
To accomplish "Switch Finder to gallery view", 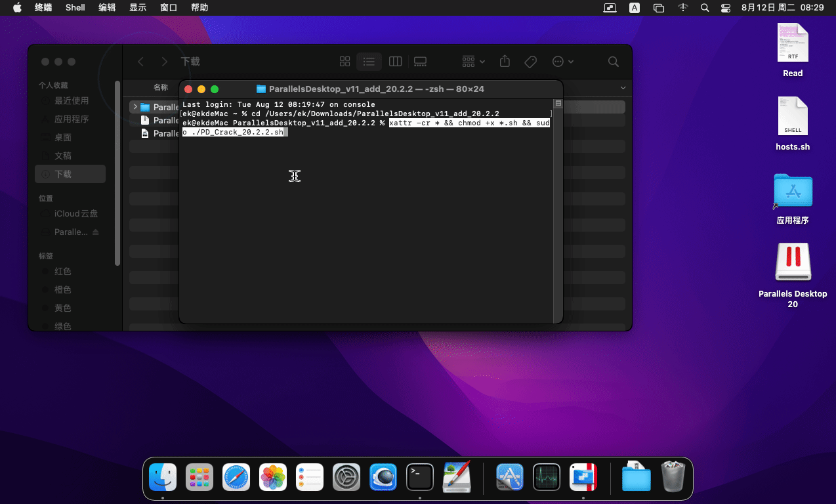I will point(420,61).
